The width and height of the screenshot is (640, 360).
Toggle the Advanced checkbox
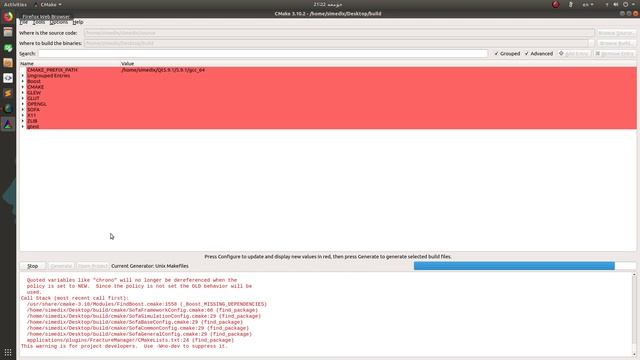527,53
